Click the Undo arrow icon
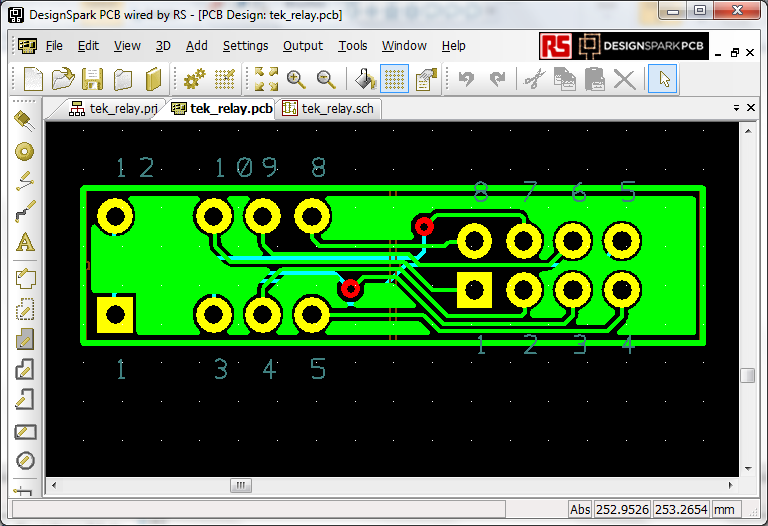Screen dimensions: 768x526 pos(466,79)
